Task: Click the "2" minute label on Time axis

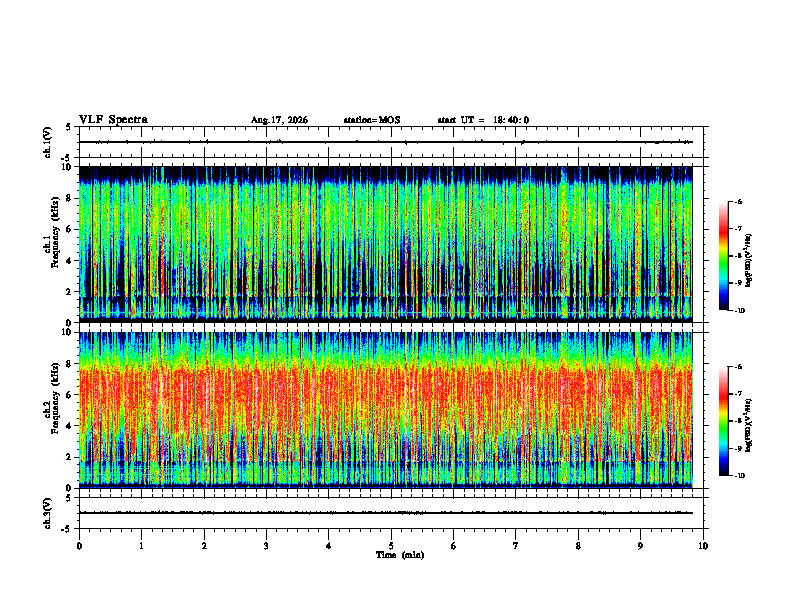Action: click(x=204, y=546)
